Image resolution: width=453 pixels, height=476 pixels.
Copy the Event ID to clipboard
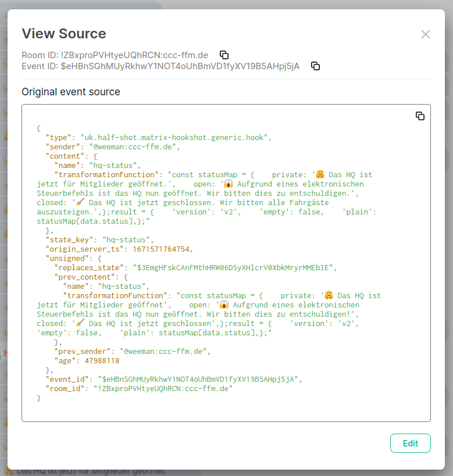[315, 66]
